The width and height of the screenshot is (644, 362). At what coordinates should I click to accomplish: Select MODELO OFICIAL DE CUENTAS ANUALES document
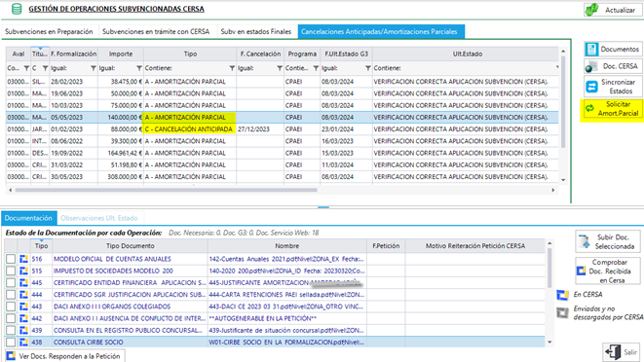point(275,259)
